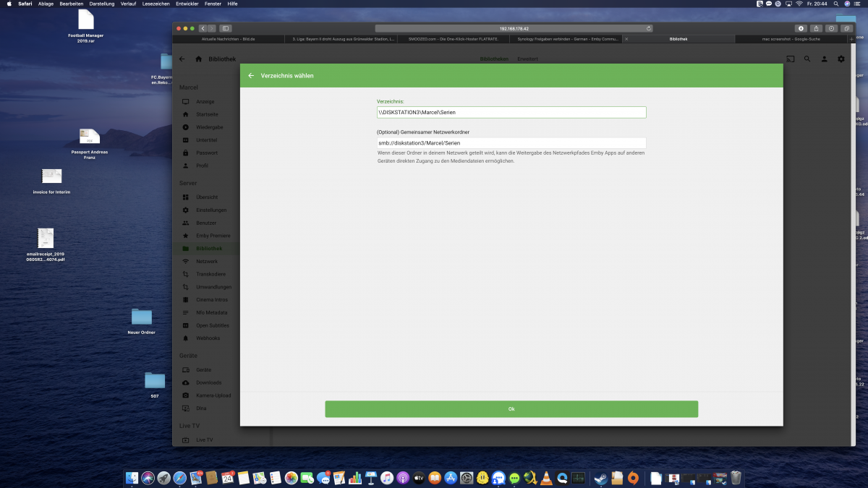Open Kamera-Upload in the sidebar
Viewport: 868px width, 488px height.
[x=213, y=395]
